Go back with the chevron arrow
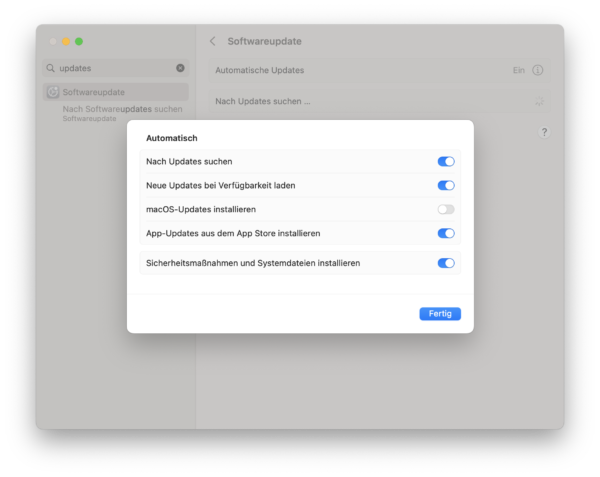 coord(213,41)
